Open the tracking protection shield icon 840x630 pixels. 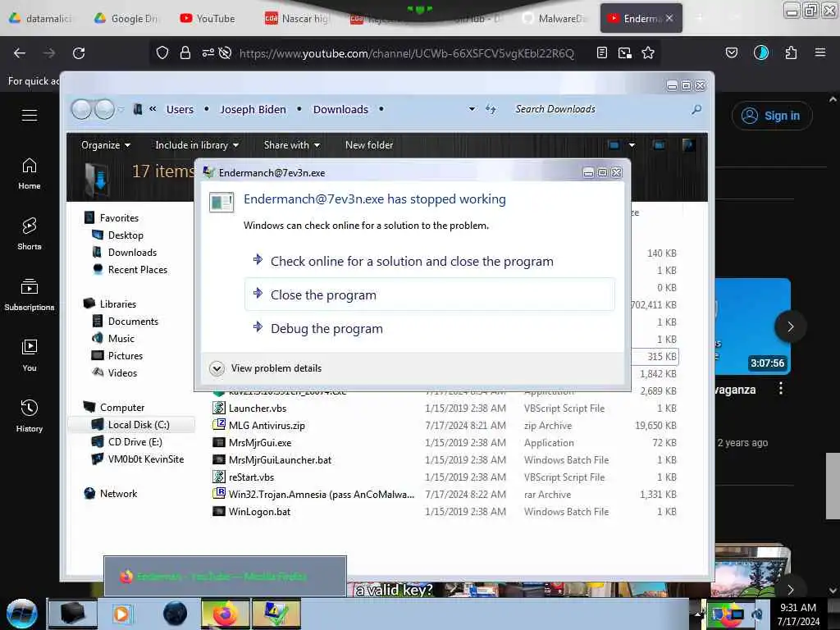coord(162,52)
